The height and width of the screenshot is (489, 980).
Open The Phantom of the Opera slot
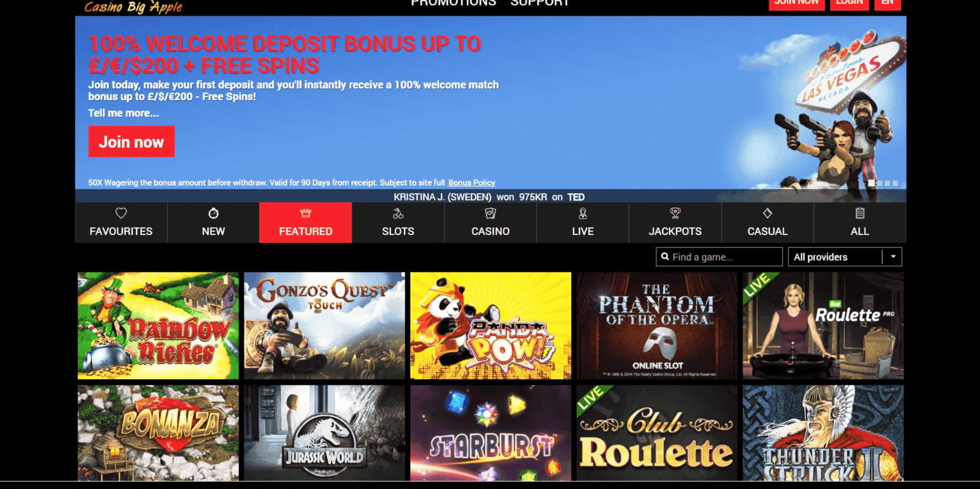pyautogui.click(x=657, y=325)
